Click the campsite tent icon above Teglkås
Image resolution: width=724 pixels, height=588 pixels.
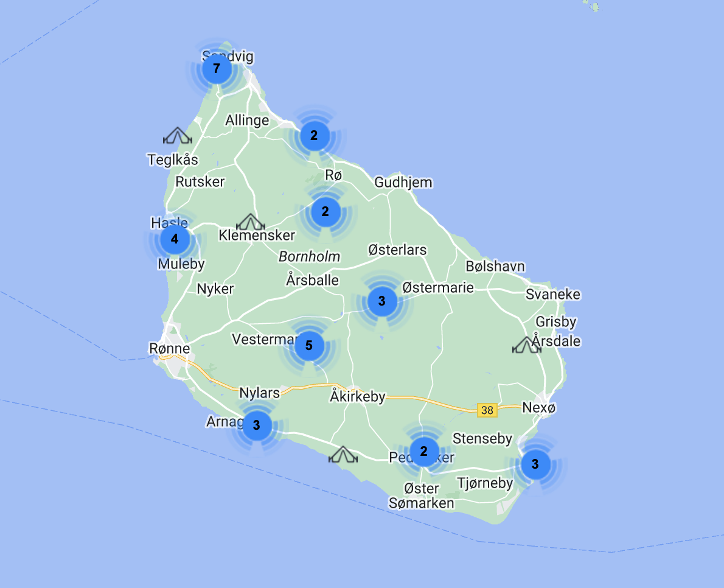[177, 135]
